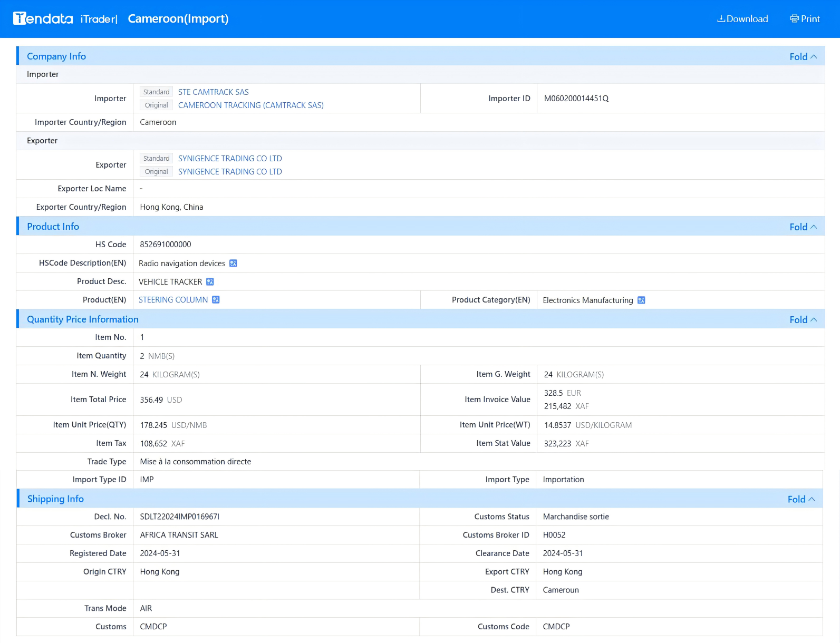Viewport: 840px width, 643px height.
Task: Download this trade record
Action: coord(742,19)
